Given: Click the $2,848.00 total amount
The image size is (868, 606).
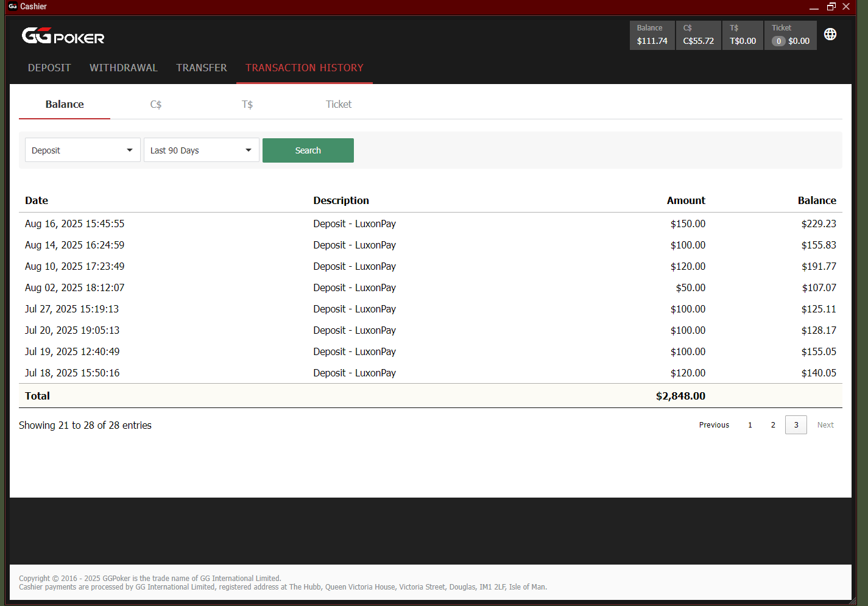Looking at the screenshot, I should pos(680,396).
